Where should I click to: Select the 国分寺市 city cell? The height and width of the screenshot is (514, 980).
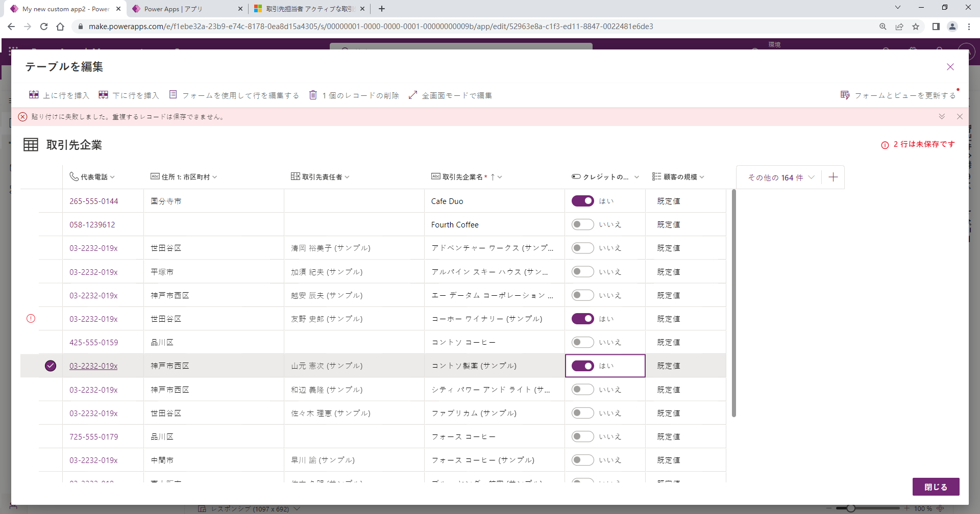click(214, 201)
